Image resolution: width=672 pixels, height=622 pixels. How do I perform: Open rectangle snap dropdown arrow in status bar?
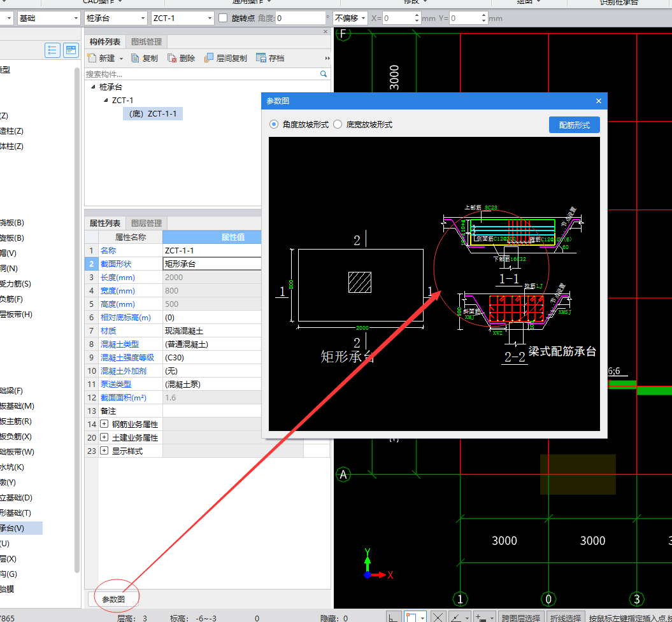(x=423, y=618)
